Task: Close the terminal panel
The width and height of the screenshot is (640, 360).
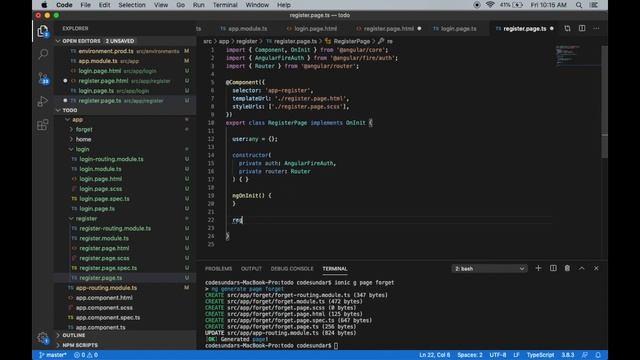Action: coord(596,268)
